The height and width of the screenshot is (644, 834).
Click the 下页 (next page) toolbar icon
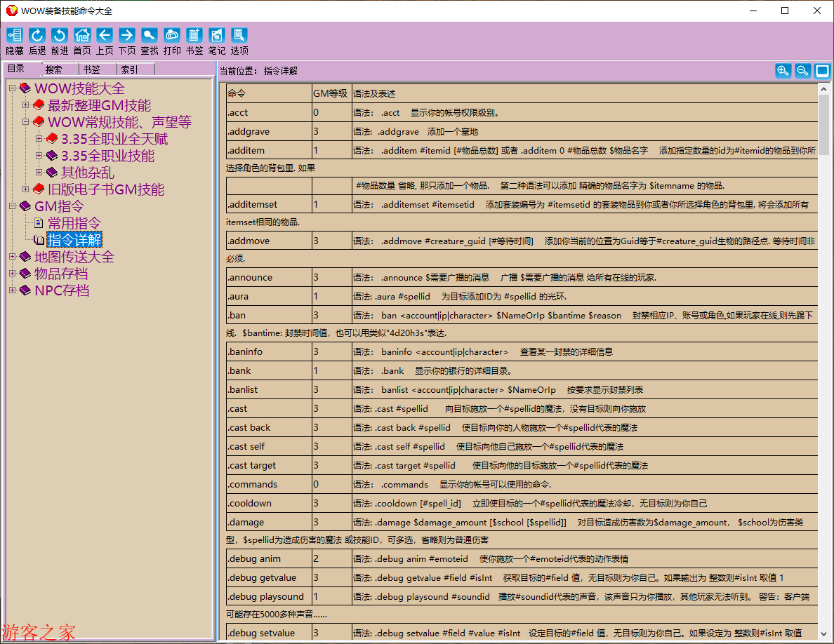pyautogui.click(x=127, y=35)
